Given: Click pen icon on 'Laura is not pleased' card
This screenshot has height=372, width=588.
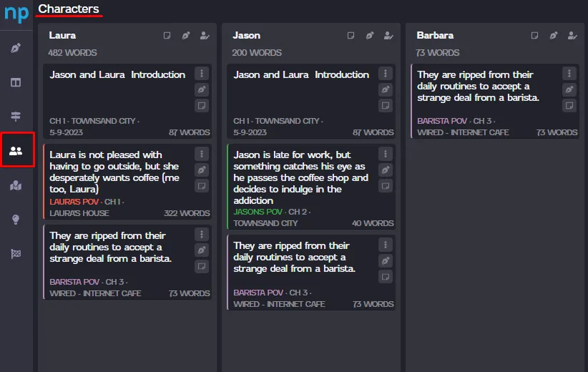Looking at the screenshot, I should (x=202, y=170).
